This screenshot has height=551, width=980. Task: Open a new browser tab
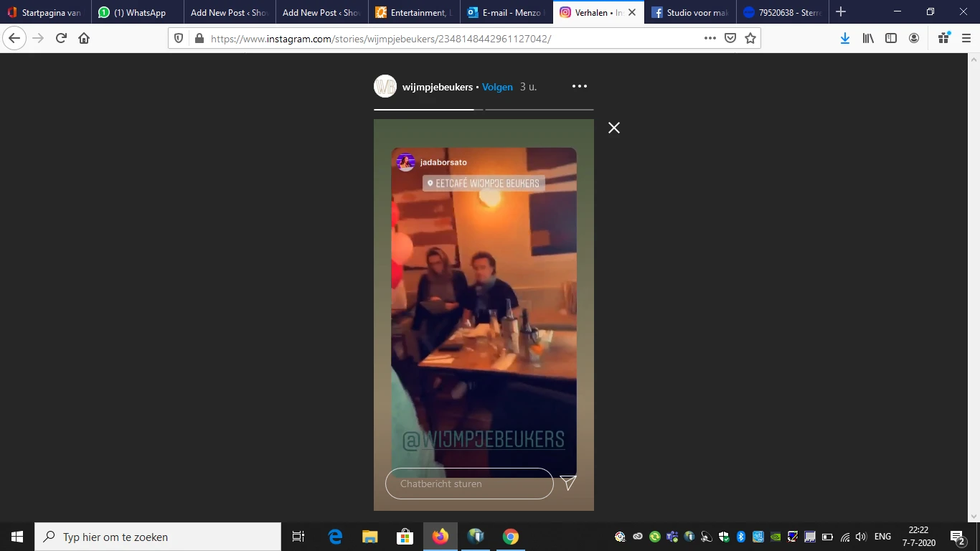[x=841, y=12]
